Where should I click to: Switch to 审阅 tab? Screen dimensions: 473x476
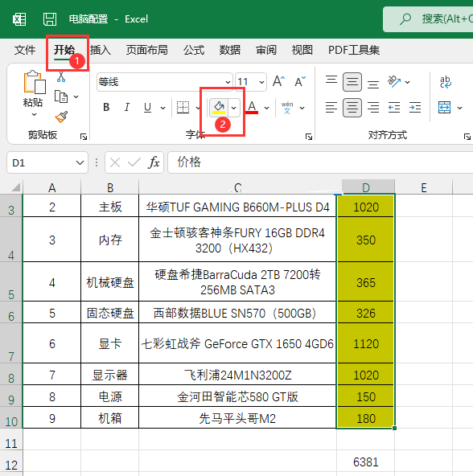(266, 50)
